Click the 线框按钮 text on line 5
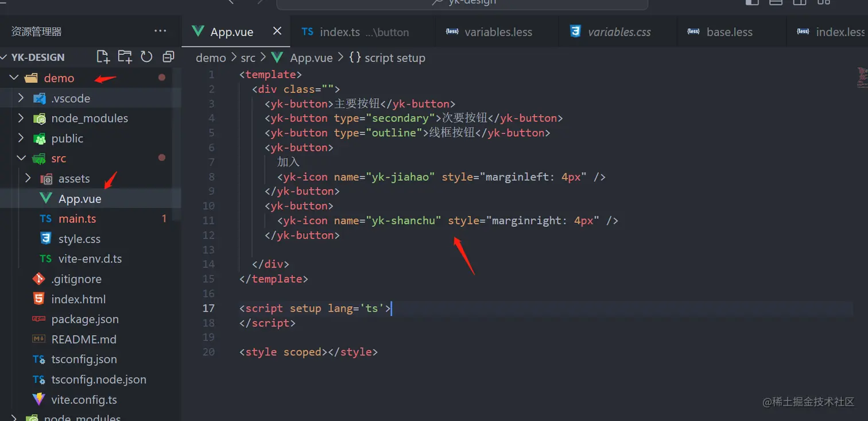This screenshot has height=421, width=868. (452, 133)
